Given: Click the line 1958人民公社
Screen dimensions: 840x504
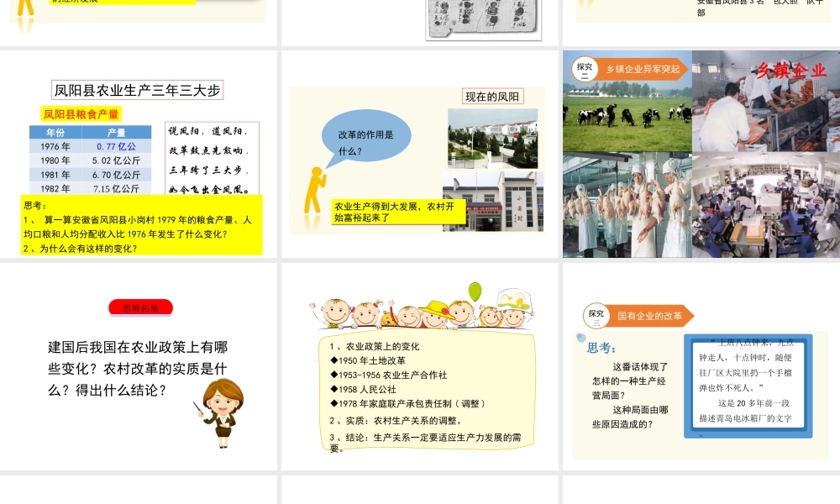Looking at the screenshot, I should pyautogui.click(x=363, y=390).
